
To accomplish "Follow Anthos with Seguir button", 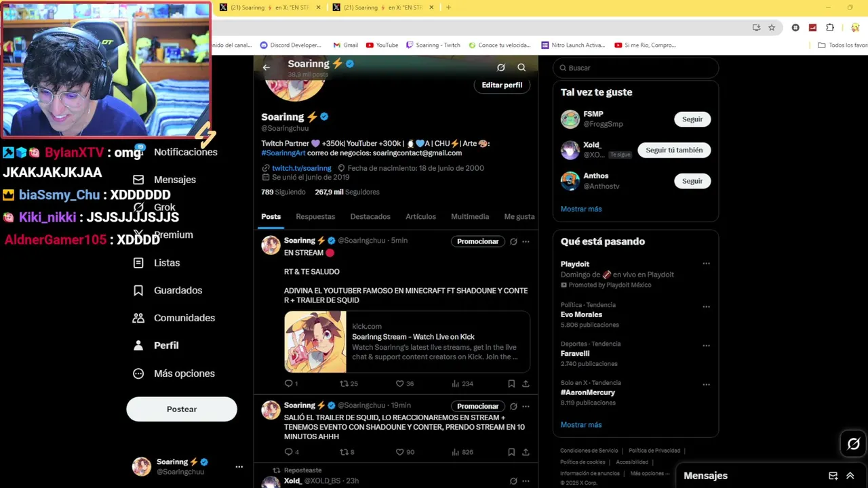I will tap(692, 181).
